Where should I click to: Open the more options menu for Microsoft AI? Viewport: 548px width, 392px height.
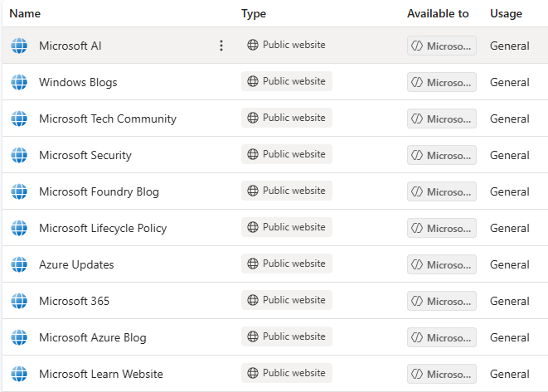click(x=221, y=46)
